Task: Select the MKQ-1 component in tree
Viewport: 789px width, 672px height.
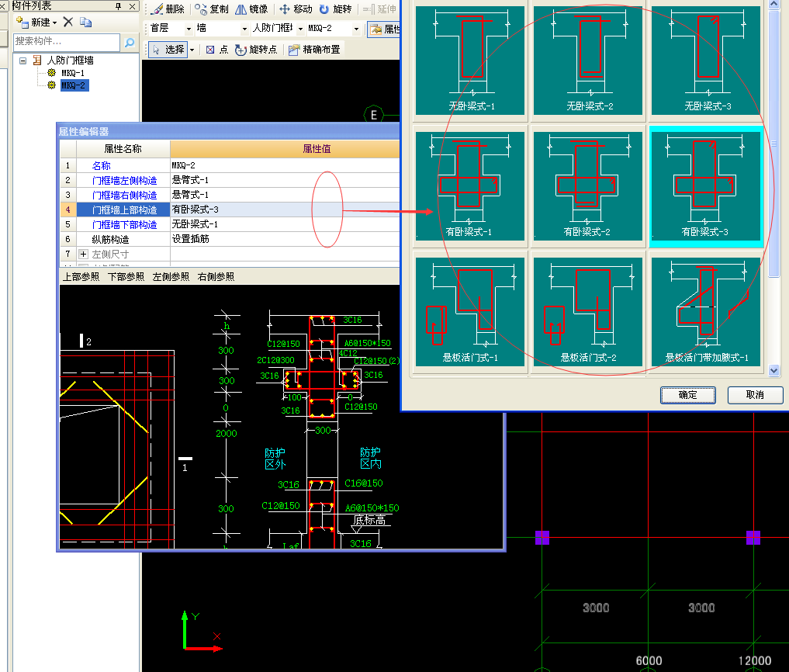Action: click(72, 73)
